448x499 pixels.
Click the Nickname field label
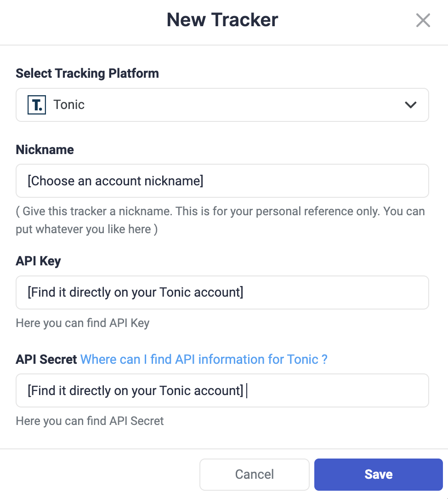[x=45, y=149]
